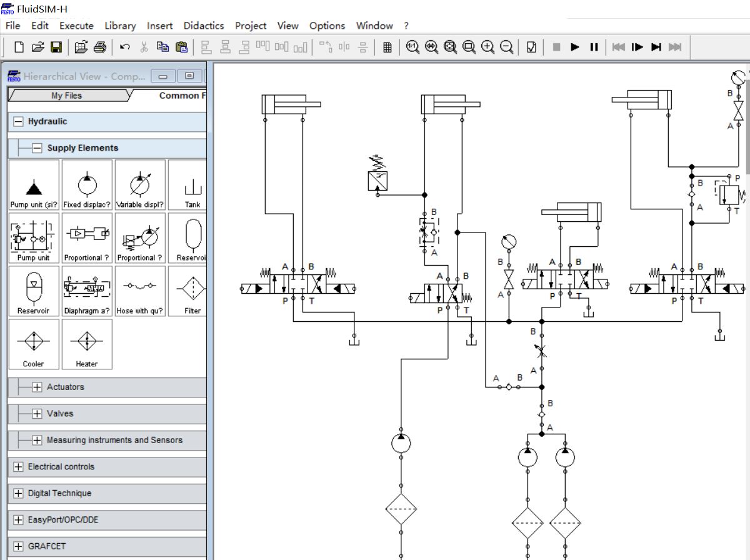Click the print icon in toolbar
The width and height of the screenshot is (750, 560).
point(99,47)
